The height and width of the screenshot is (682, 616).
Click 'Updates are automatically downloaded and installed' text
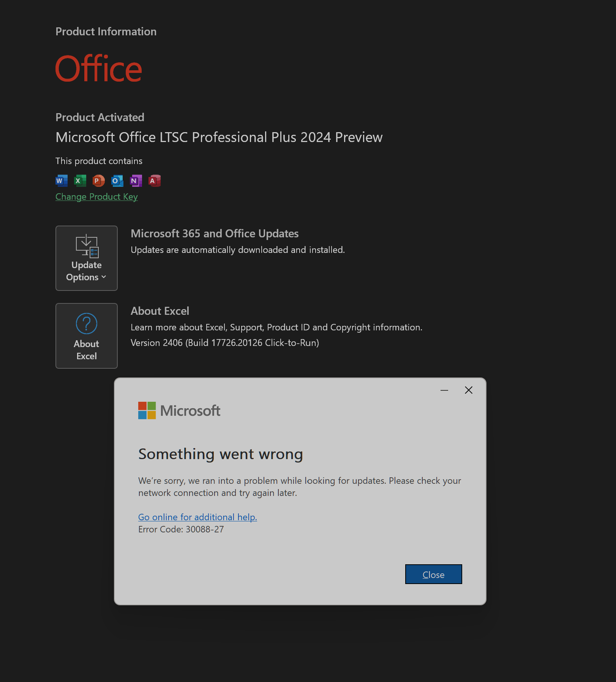[x=238, y=250]
